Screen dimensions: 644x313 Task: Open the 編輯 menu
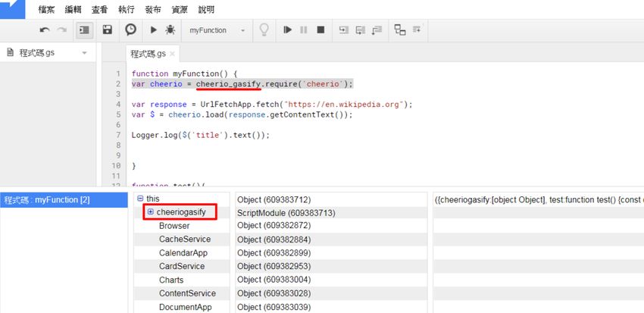(x=73, y=10)
